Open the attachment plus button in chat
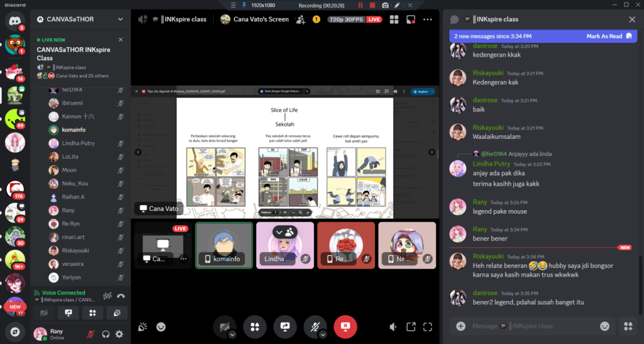Image resolution: width=644 pixels, height=344 pixels. point(461,326)
